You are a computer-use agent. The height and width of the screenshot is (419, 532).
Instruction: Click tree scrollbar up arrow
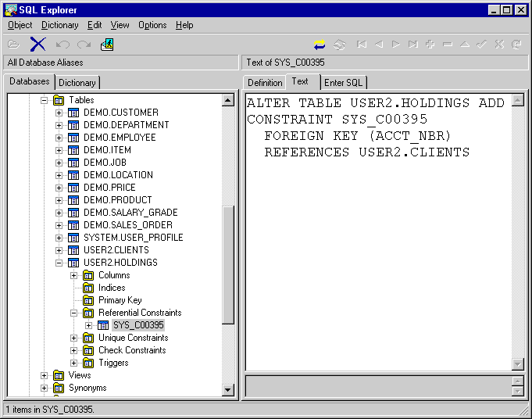coord(228,100)
